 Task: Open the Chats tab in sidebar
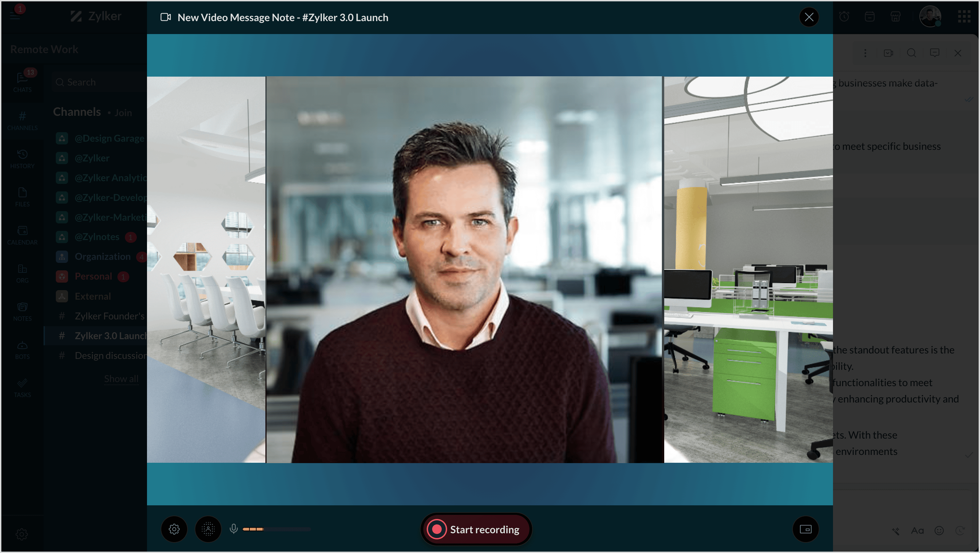pos(22,82)
